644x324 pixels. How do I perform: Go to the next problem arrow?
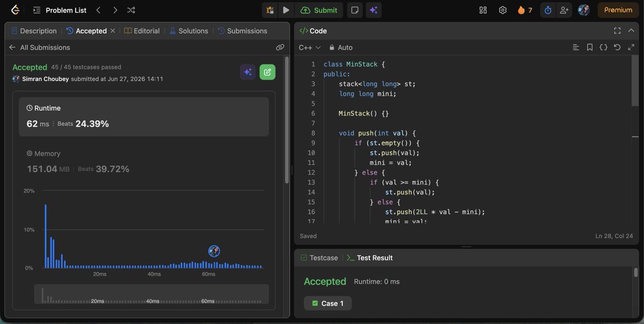click(x=115, y=10)
